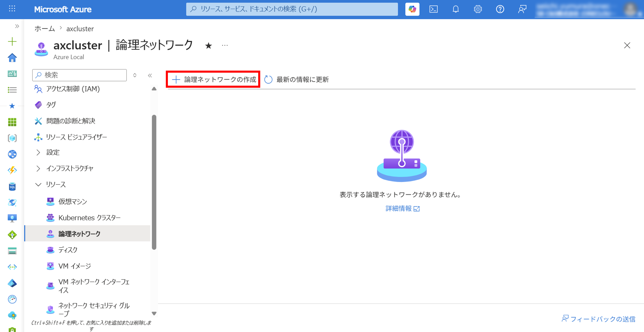Close the axcluster blade with X
The width and height of the screenshot is (644, 332).
(x=627, y=45)
